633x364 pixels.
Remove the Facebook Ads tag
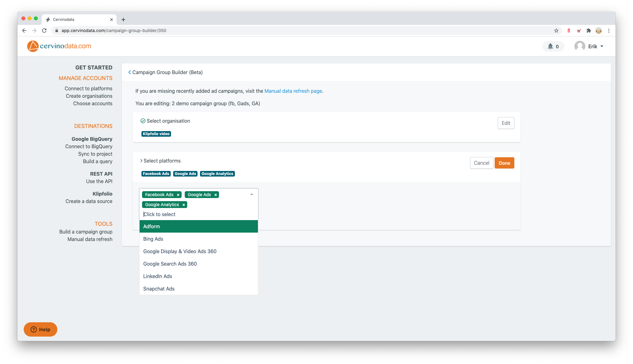click(x=178, y=195)
